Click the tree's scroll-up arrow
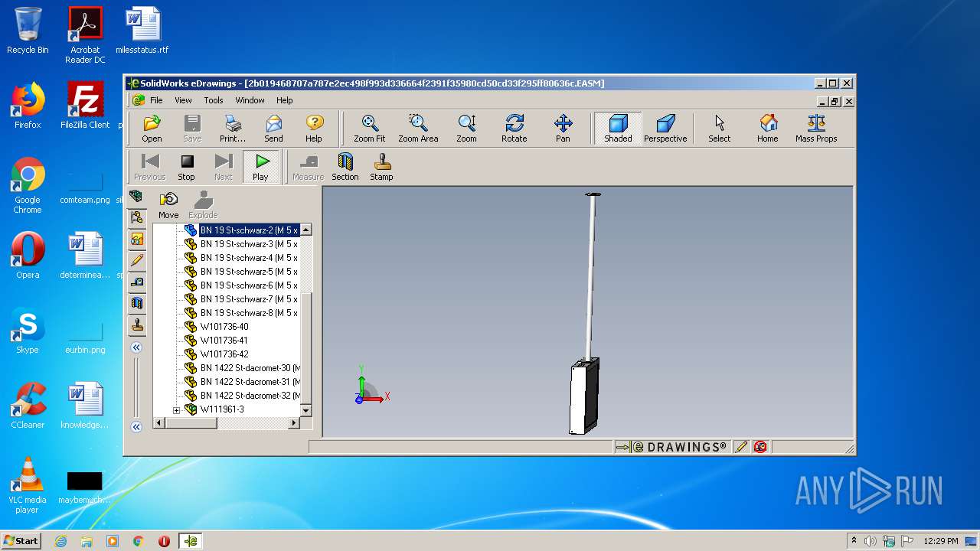 (305, 230)
